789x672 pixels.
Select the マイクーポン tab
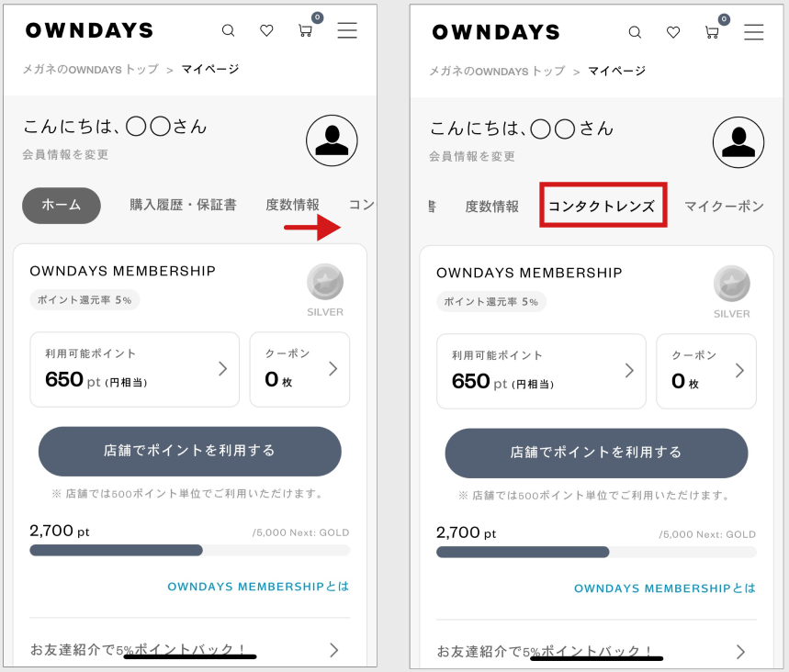click(725, 207)
